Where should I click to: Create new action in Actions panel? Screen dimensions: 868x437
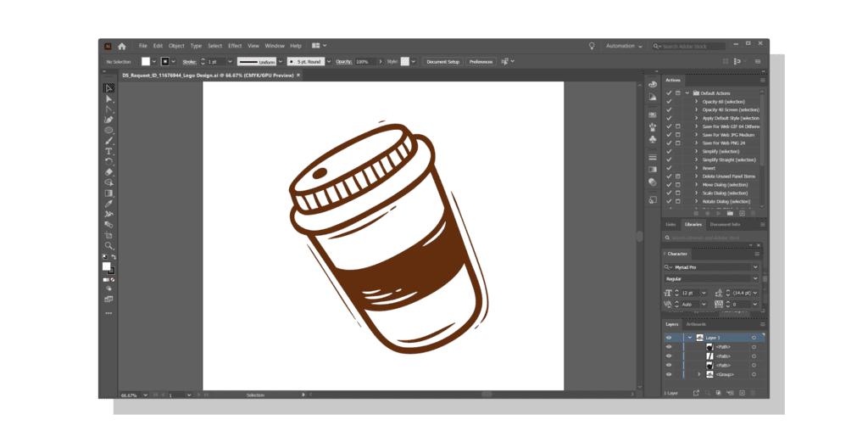click(x=742, y=213)
